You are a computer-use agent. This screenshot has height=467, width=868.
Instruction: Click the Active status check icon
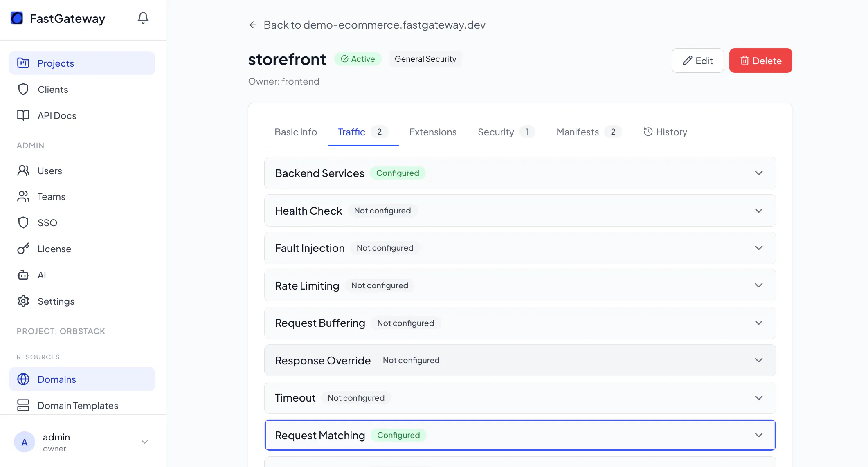click(345, 59)
